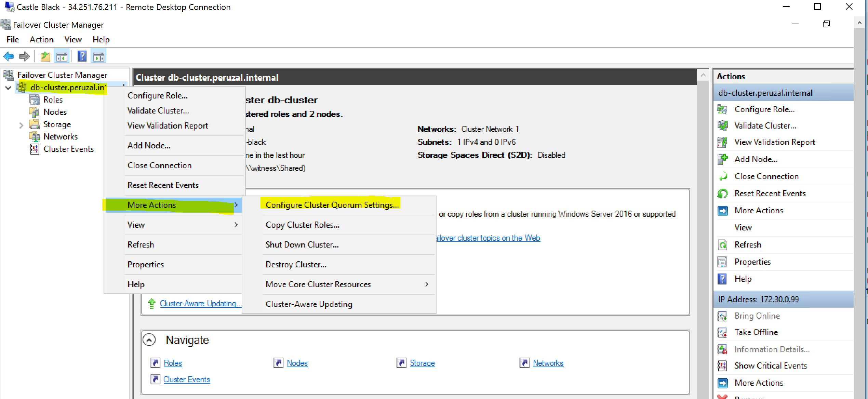Click the Add Node green plus icon
The image size is (868, 399).
point(722,159)
